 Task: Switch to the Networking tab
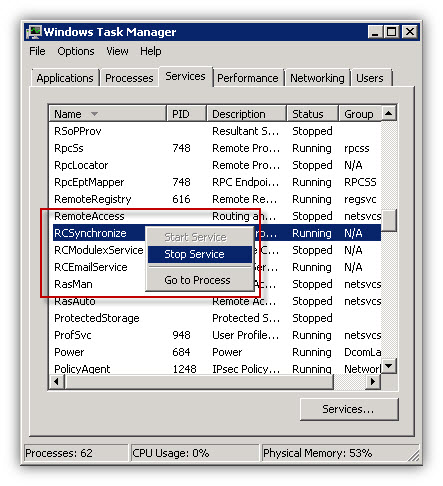tap(317, 78)
